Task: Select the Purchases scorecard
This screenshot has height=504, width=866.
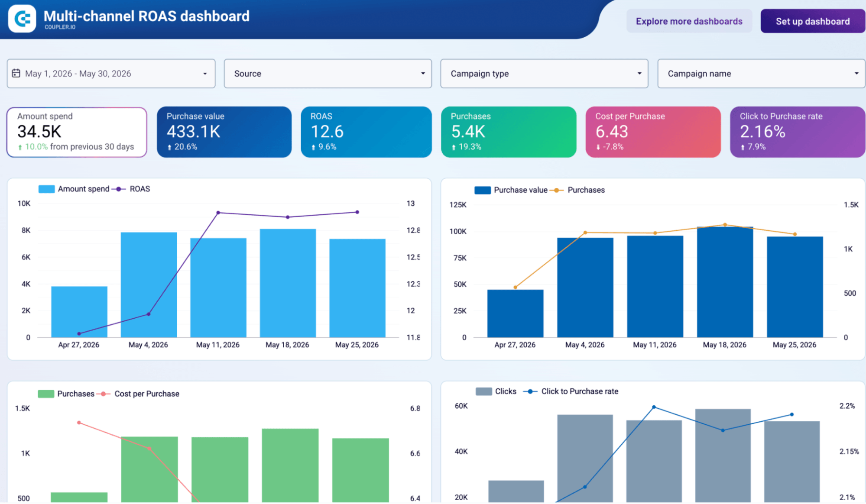Action: pyautogui.click(x=509, y=132)
